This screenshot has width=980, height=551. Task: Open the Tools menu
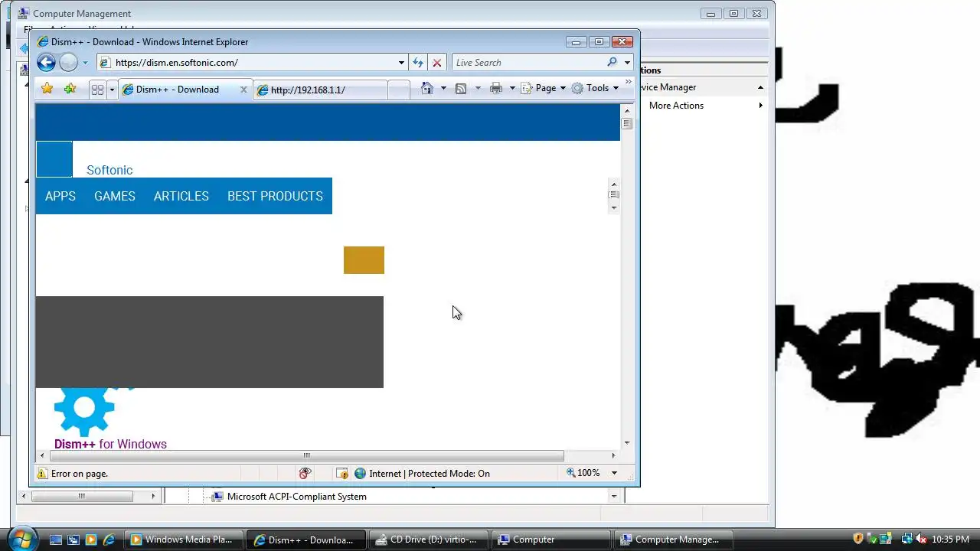click(595, 88)
